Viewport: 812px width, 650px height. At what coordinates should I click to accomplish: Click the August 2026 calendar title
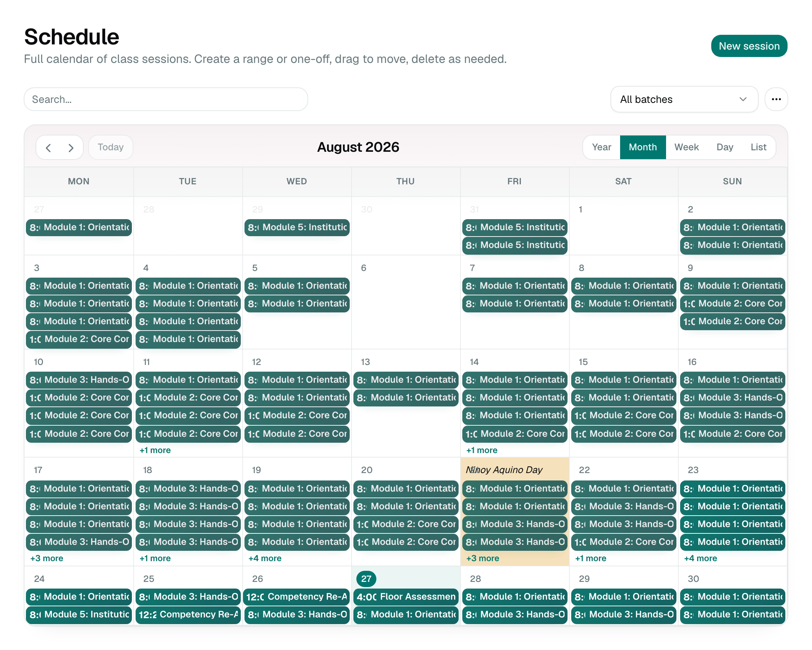pos(358,147)
